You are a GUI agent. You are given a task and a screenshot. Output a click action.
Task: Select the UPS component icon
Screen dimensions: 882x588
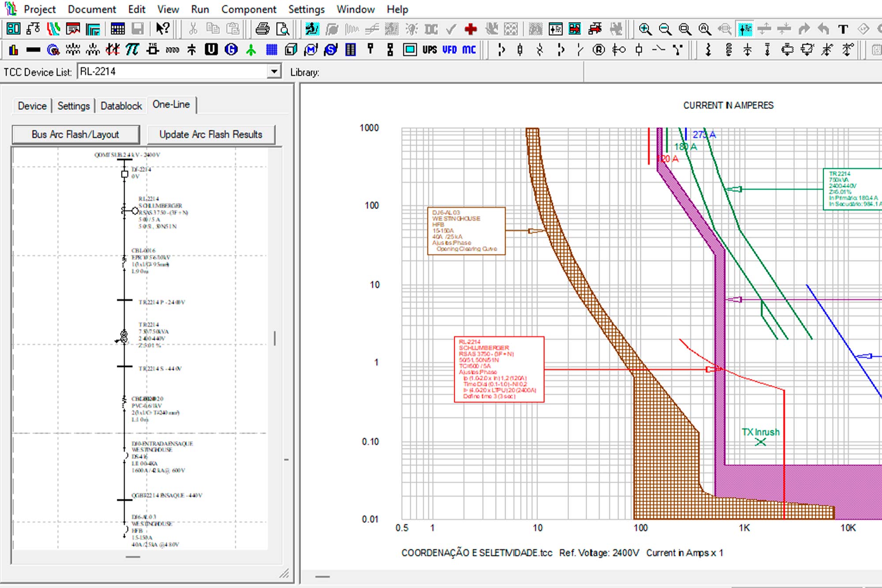pyautogui.click(x=430, y=49)
